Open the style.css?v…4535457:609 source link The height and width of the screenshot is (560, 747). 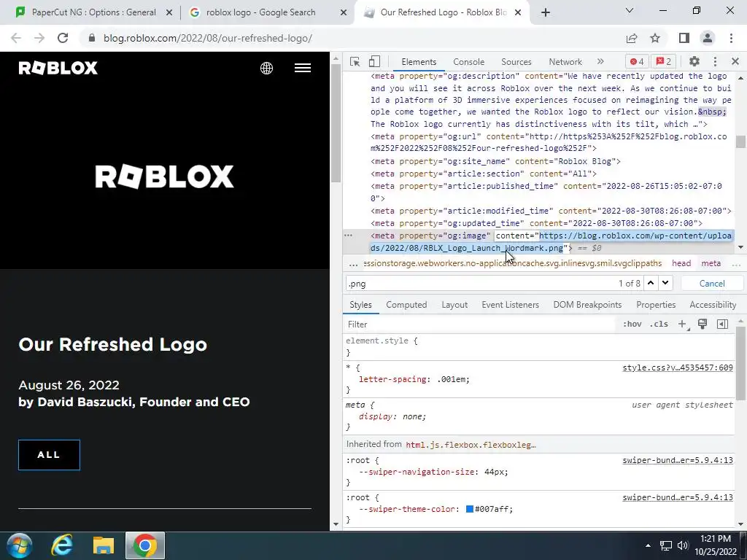pyautogui.click(x=678, y=367)
